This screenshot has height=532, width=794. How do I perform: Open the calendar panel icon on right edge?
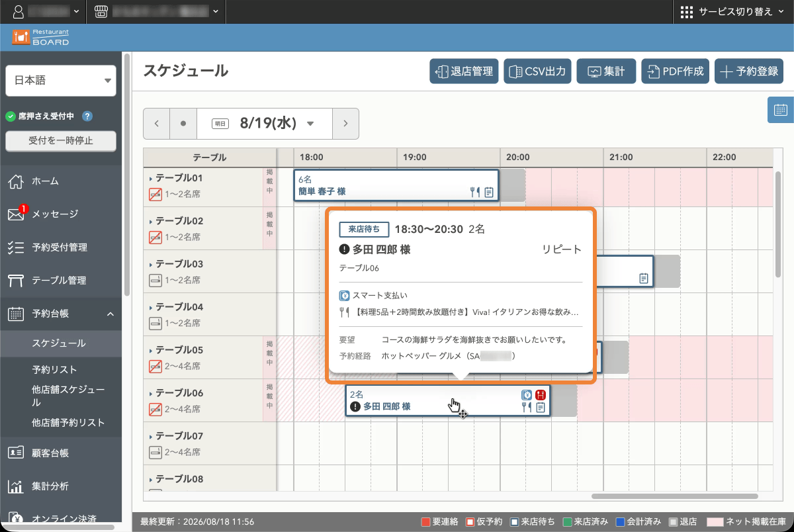[781, 110]
